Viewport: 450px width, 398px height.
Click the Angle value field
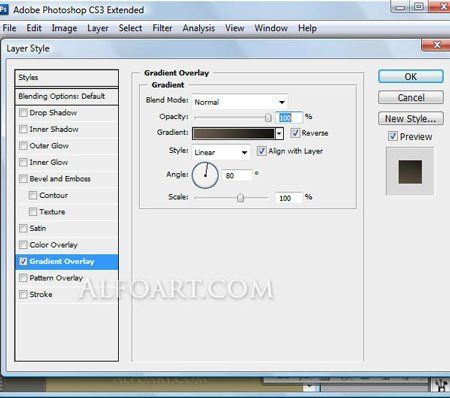pyautogui.click(x=237, y=175)
